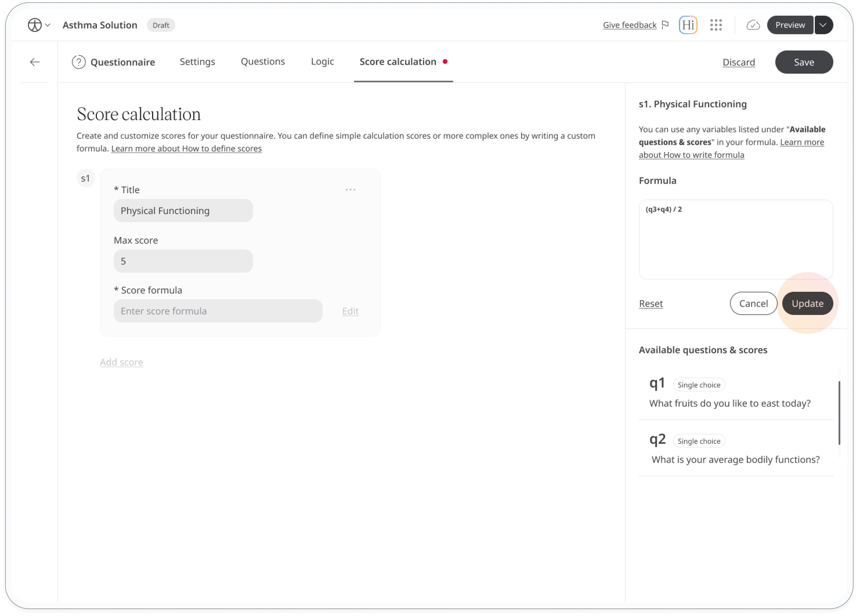Click the Update button
Viewport: 858px width, 616px height.
click(x=807, y=303)
